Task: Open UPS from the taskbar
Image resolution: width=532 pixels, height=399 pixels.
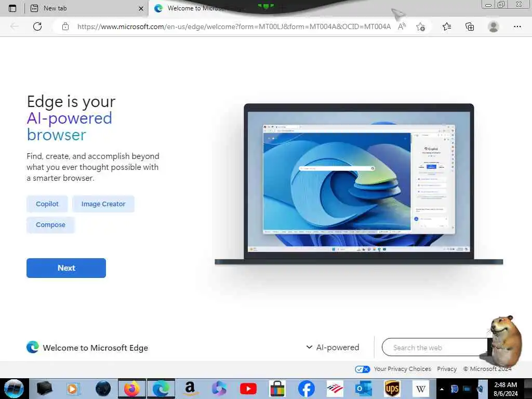Action: (392, 389)
